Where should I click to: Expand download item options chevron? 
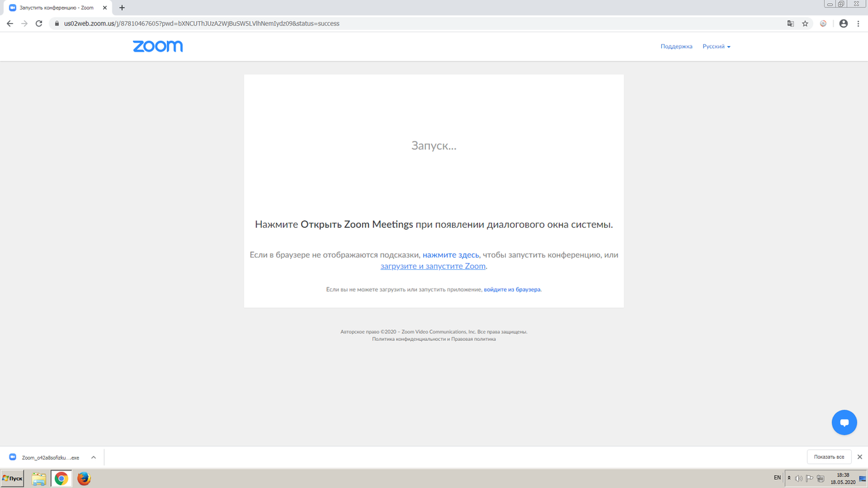pos(94,457)
